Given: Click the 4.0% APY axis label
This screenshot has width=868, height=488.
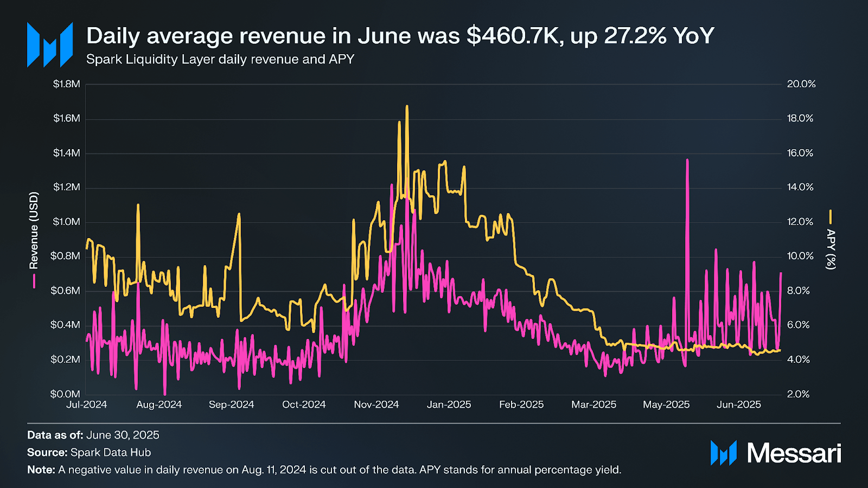Looking at the screenshot, I should (799, 359).
